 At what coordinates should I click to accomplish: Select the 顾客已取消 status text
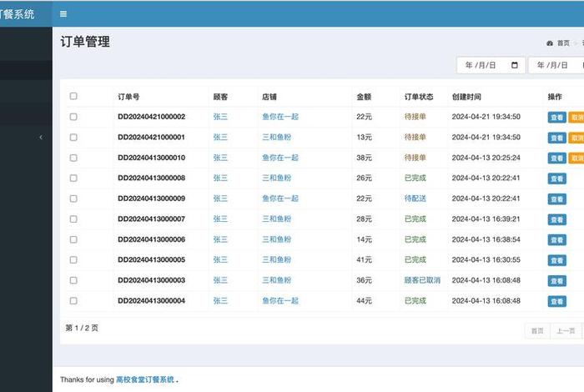(x=422, y=280)
